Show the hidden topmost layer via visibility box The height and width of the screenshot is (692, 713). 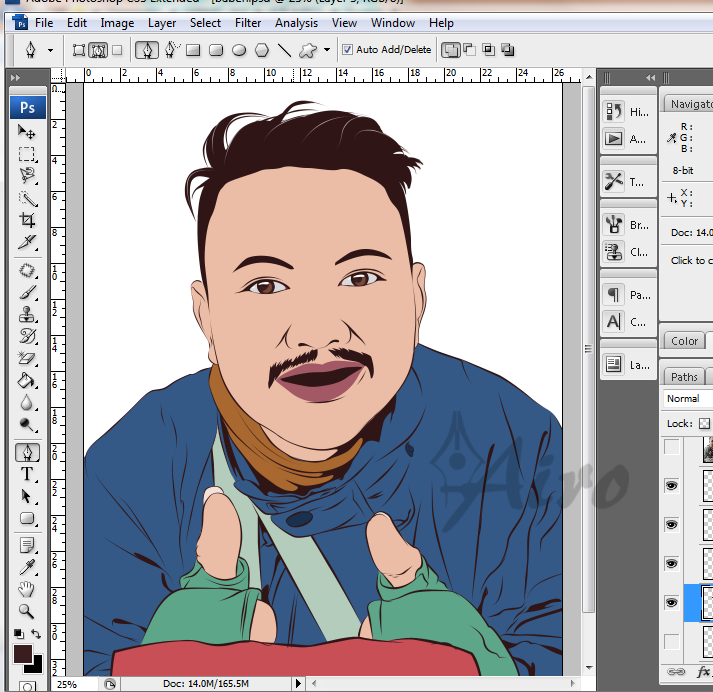(672, 448)
